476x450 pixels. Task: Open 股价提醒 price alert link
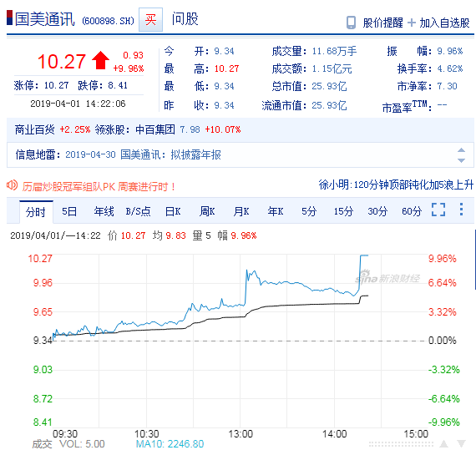382,23
